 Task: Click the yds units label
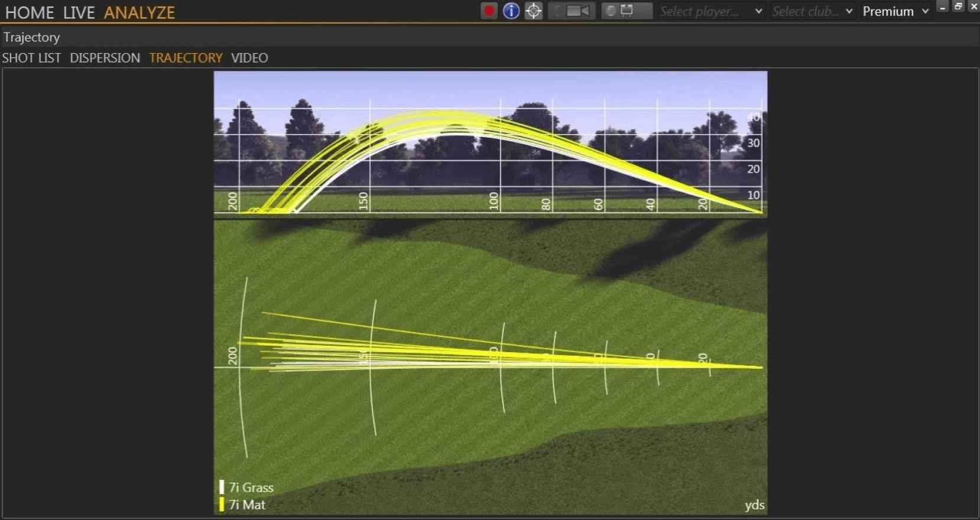click(x=754, y=505)
